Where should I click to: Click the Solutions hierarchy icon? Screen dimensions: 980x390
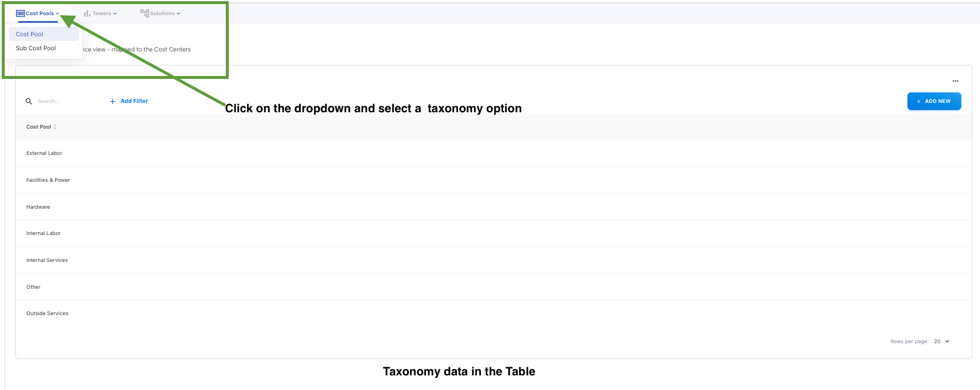(x=145, y=13)
